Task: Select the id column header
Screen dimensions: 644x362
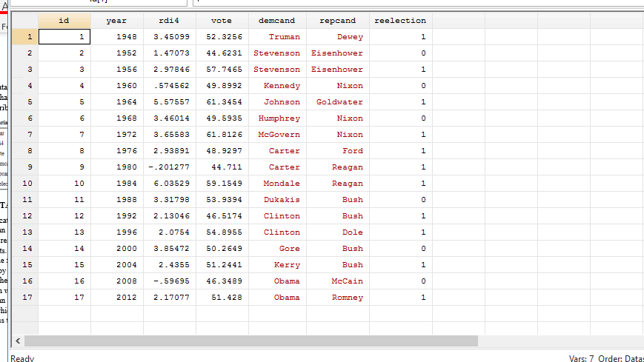Action: tap(64, 21)
